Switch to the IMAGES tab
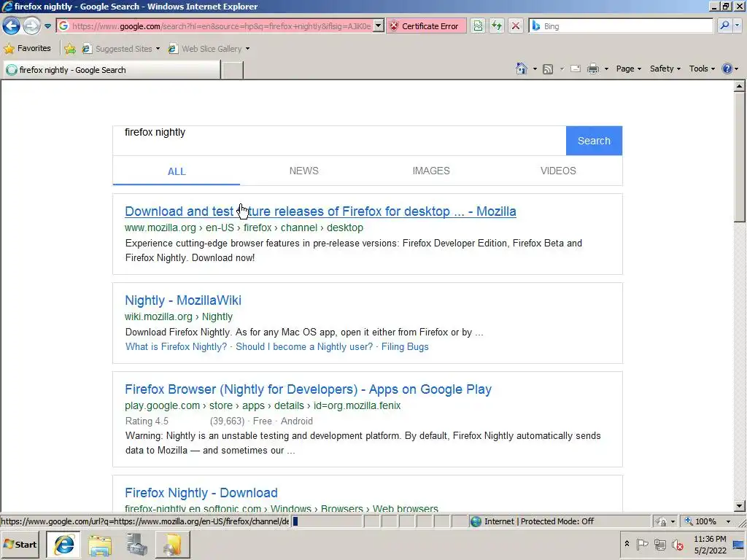Viewport: 747px width, 560px height. pos(430,171)
